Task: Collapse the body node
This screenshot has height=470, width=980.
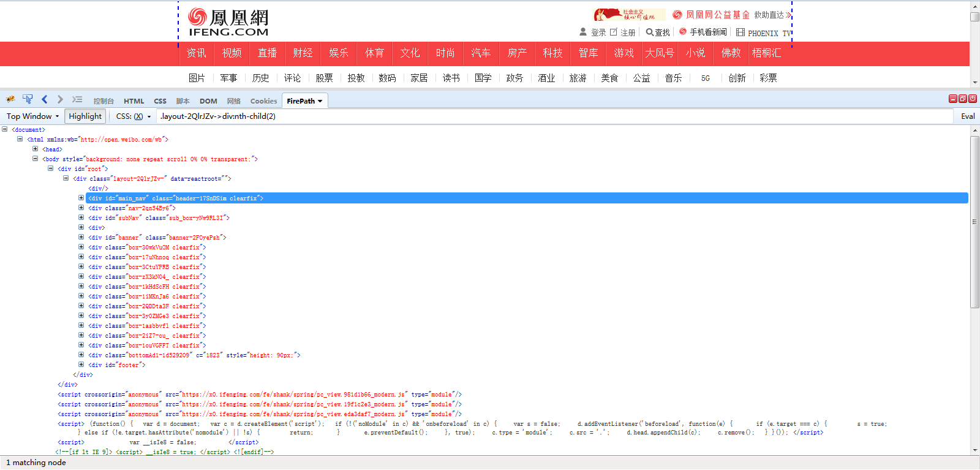Action: point(35,159)
